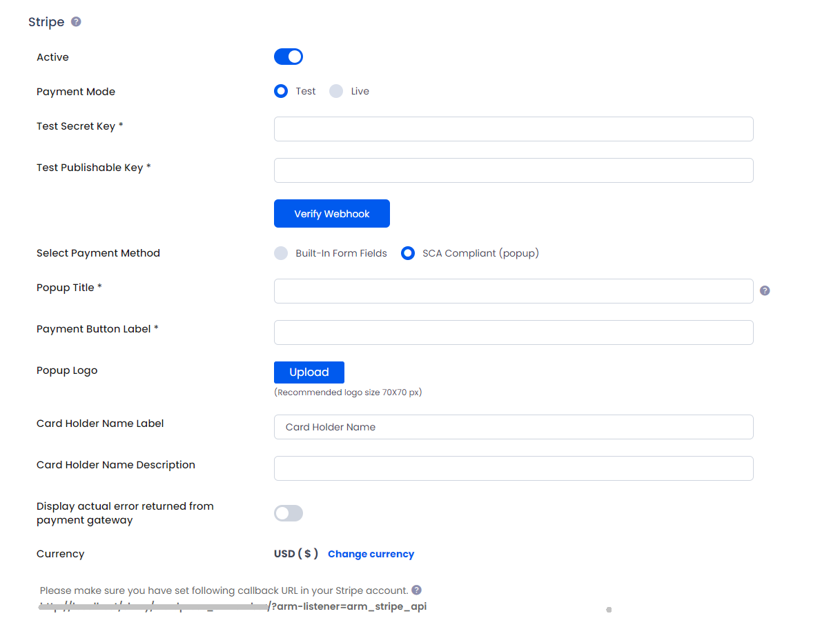The height and width of the screenshot is (627, 840).
Task: Click the USD ( $ ) currency value
Action: pos(296,554)
